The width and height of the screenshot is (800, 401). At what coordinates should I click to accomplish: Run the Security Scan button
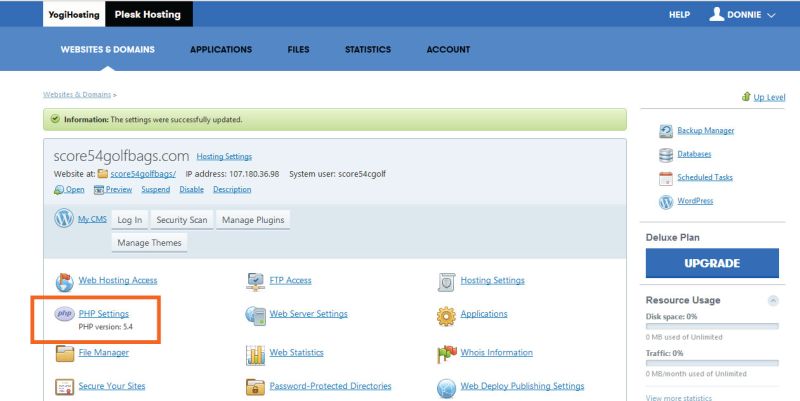point(182,220)
